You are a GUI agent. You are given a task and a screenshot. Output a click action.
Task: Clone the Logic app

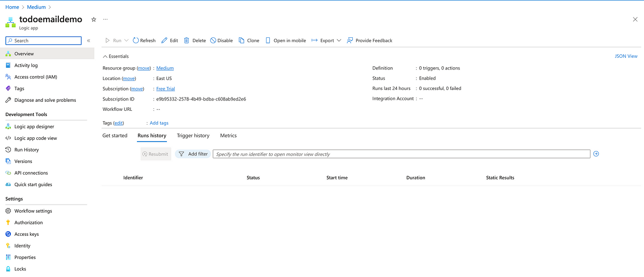(x=249, y=41)
